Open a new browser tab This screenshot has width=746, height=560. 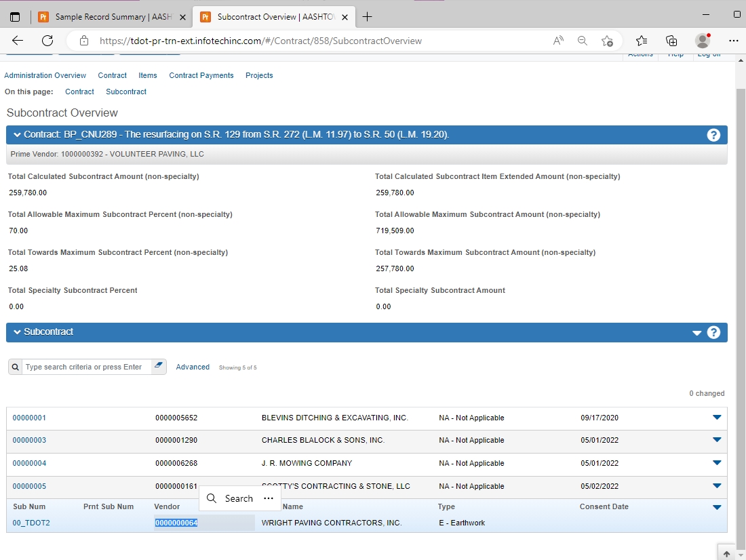(367, 17)
